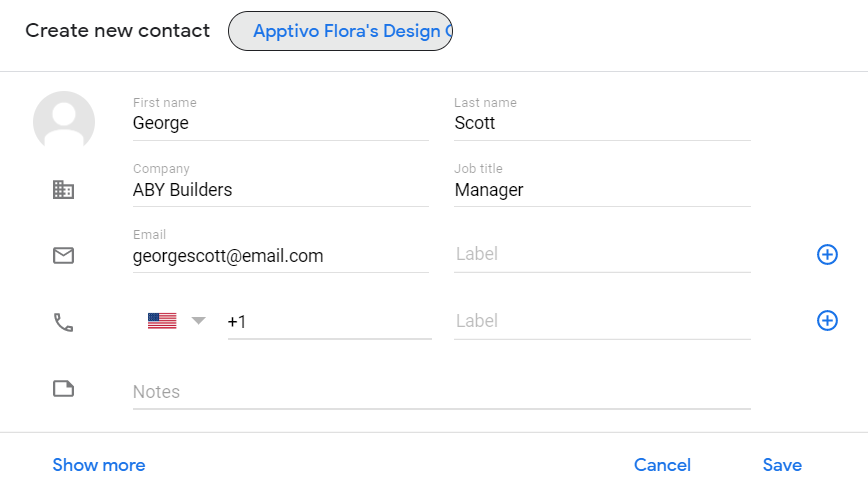Click into the Notes field

[x=441, y=392]
